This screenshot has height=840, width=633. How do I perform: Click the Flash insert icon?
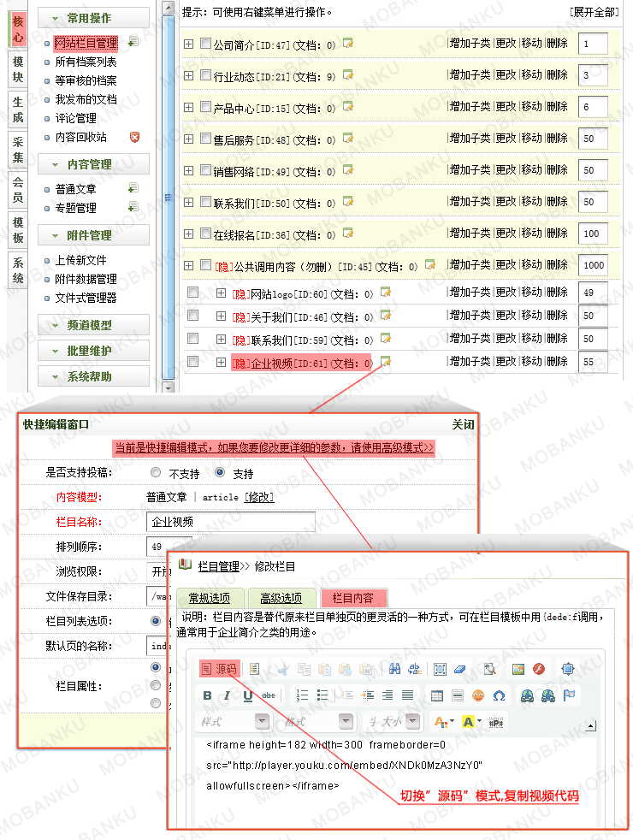point(539,669)
